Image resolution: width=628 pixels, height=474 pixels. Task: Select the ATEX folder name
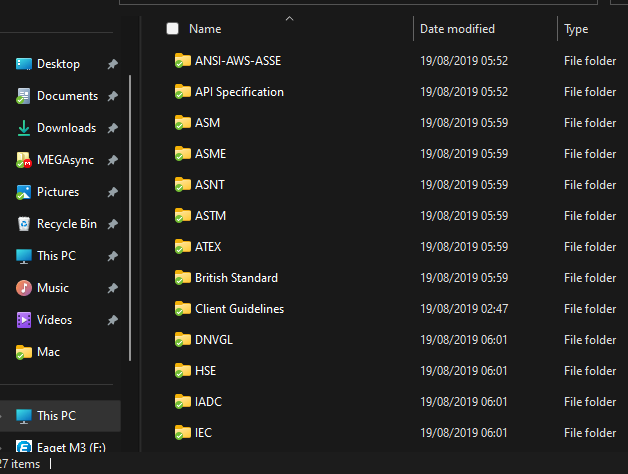point(208,247)
